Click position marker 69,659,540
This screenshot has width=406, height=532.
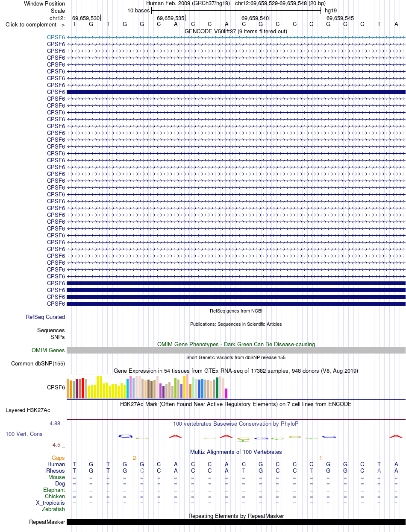(256, 18)
